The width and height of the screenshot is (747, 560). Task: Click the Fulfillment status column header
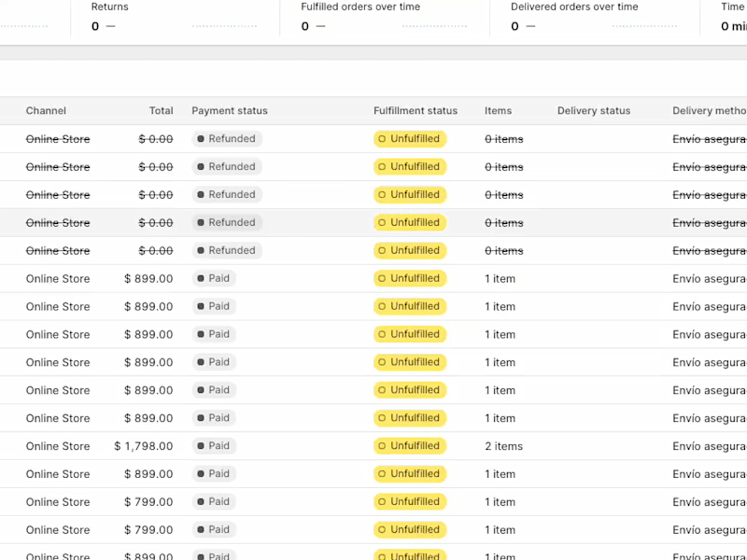(x=416, y=110)
